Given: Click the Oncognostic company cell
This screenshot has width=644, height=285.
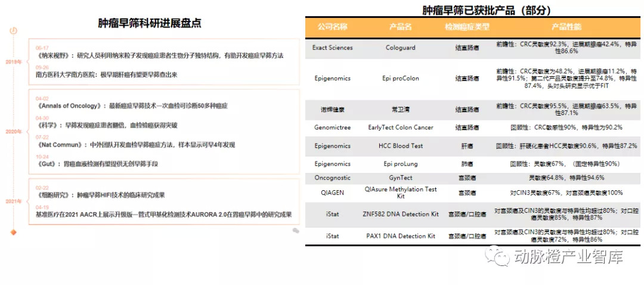Looking at the screenshot, I should (x=332, y=178).
